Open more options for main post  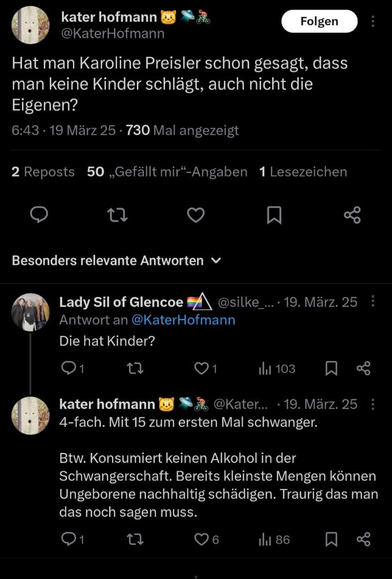(x=373, y=21)
